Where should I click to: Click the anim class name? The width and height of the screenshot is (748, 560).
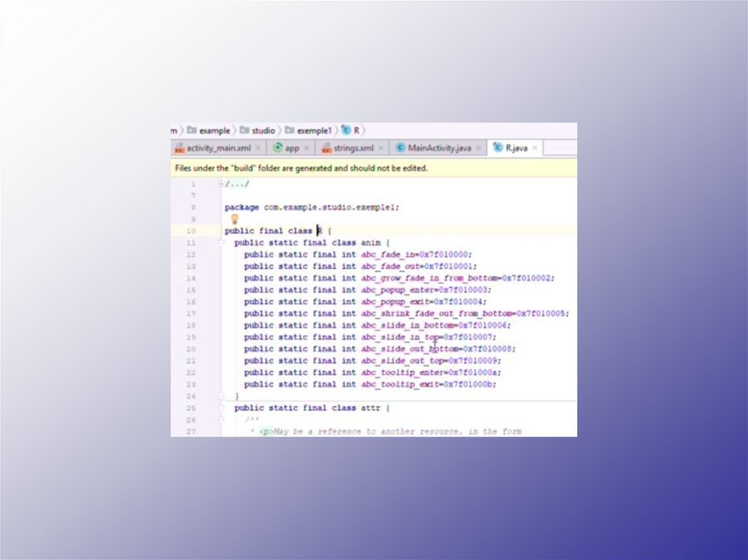[370, 243]
